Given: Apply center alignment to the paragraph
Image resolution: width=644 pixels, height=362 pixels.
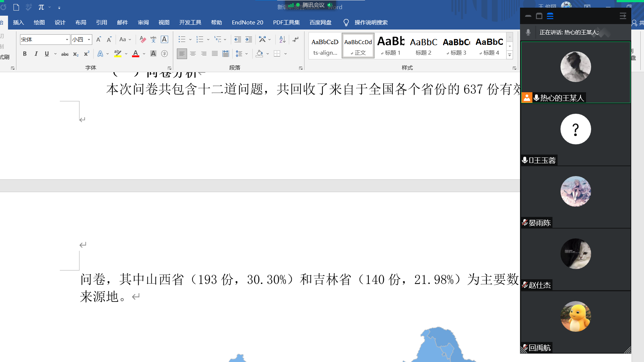Looking at the screenshot, I should click(193, 54).
